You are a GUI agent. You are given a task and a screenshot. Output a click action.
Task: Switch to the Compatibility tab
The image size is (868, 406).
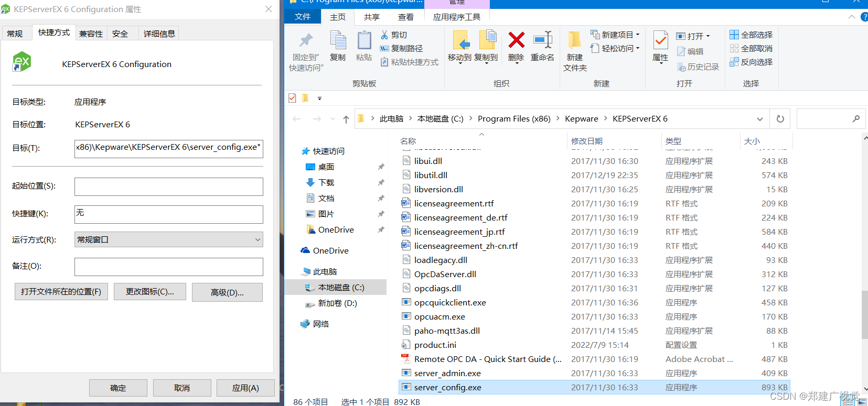[91, 34]
